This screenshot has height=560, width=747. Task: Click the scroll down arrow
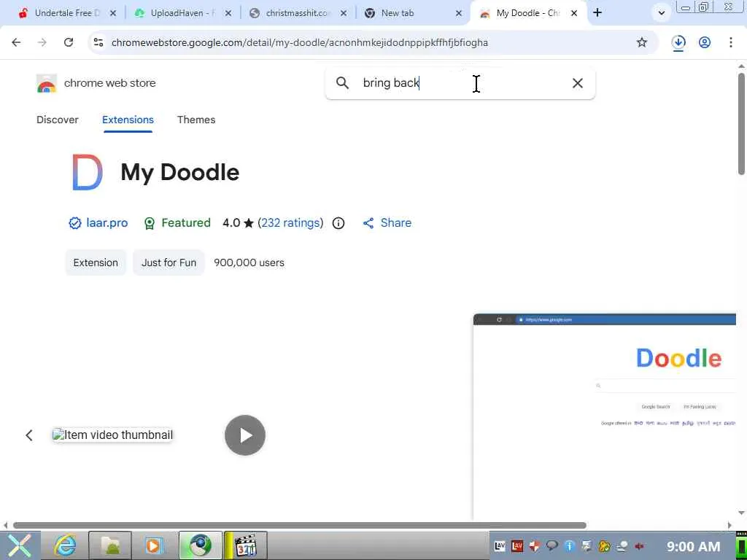[741, 513]
